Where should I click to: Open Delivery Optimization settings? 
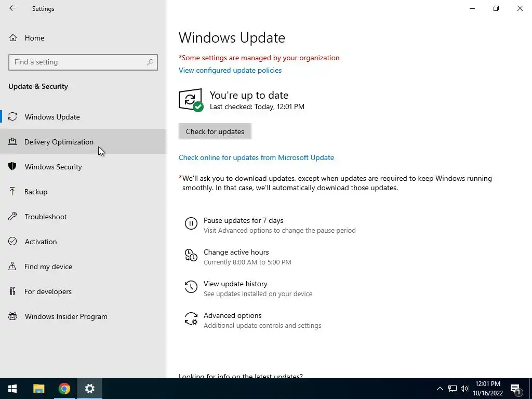click(83, 141)
